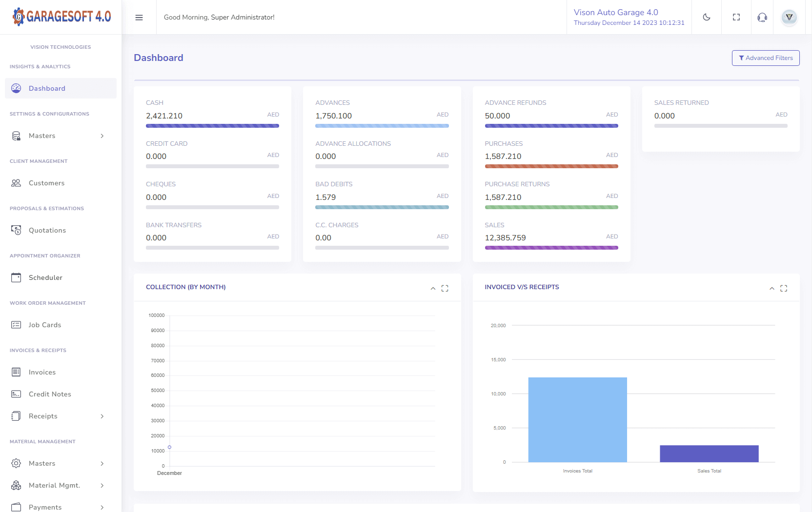Toggle dark mode with moon icon
The image size is (812, 512).
click(x=706, y=18)
